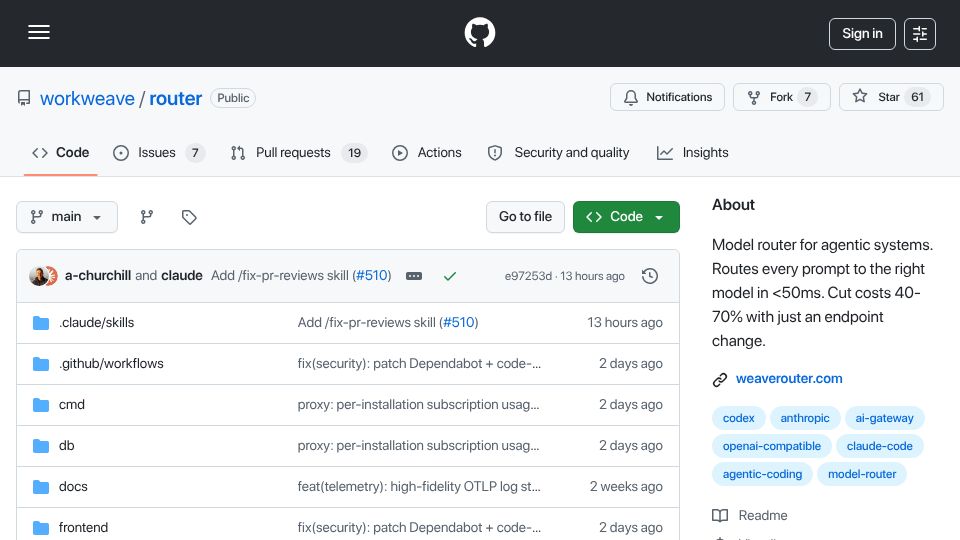Image resolution: width=960 pixels, height=540 pixels.
Task: Click the folder icon beside db
Action: 41,446
